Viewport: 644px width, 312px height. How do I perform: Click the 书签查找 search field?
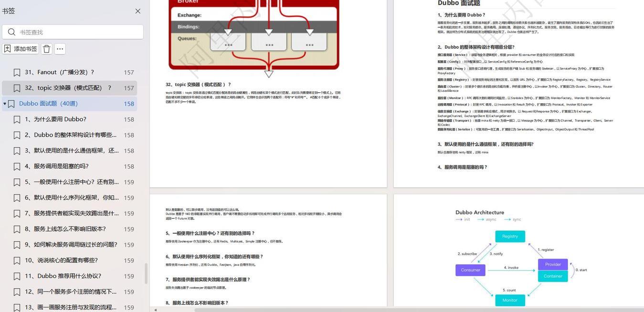point(73,32)
